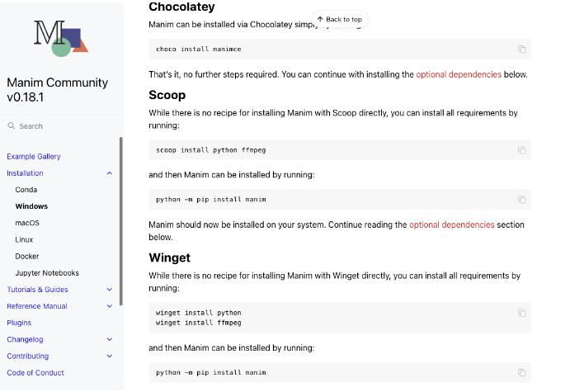Copy the choco install manimce command
The width and height of the screenshot is (570, 392).
point(521,49)
